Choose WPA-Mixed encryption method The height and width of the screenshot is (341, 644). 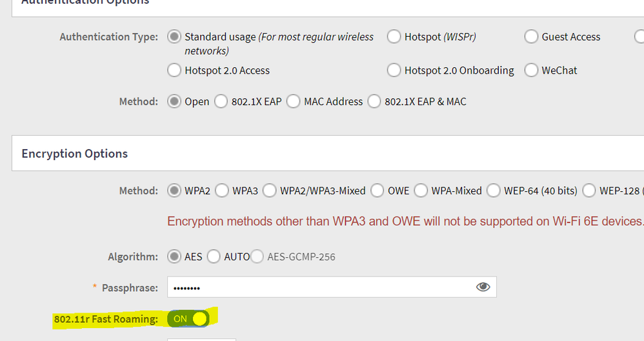[421, 191]
